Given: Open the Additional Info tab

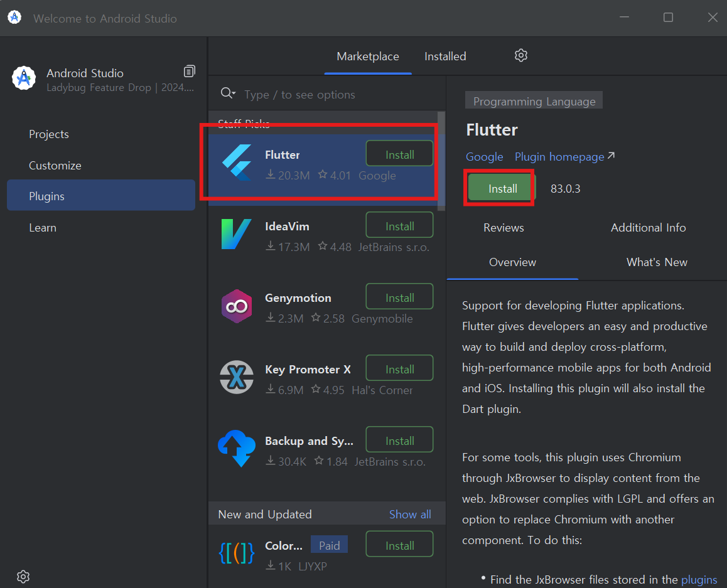Looking at the screenshot, I should (x=648, y=228).
